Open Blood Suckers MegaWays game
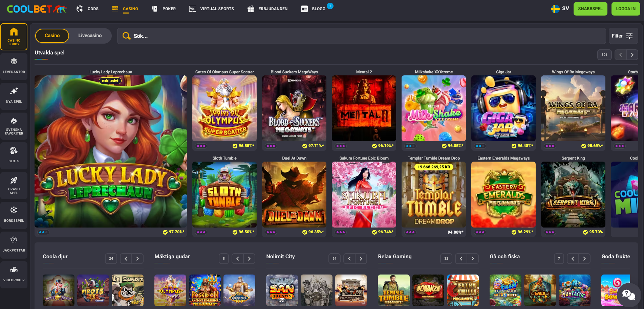Image resolution: width=644 pixels, height=309 pixels. coord(294,108)
